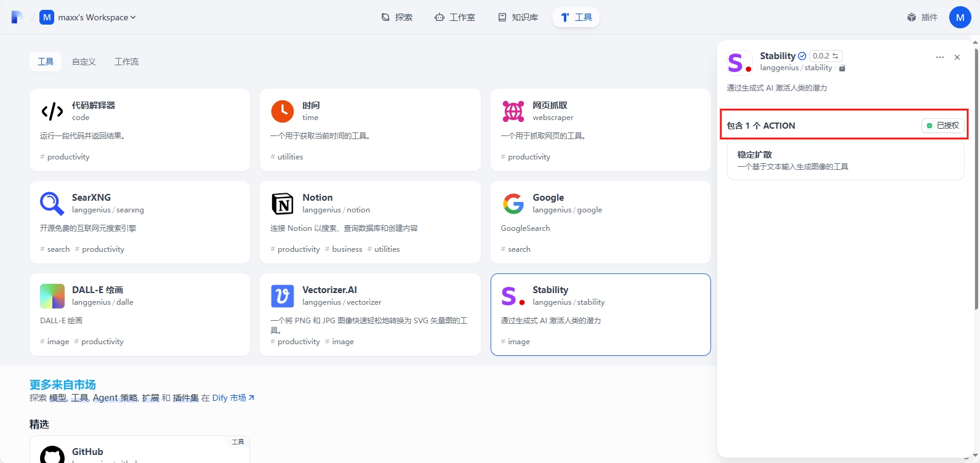Viewport: 980px width, 463px height.
Task: Open the three-dot more options menu
Action: (x=940, y=57)
